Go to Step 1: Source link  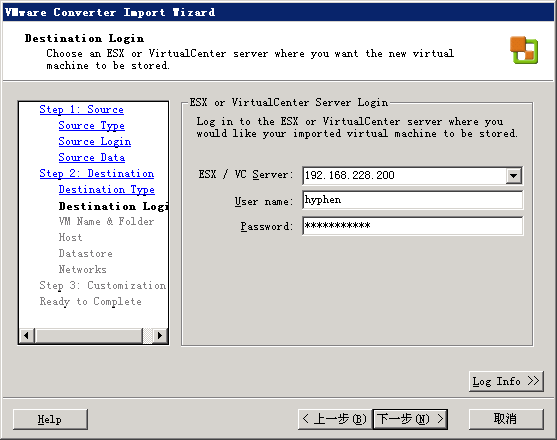81,109
